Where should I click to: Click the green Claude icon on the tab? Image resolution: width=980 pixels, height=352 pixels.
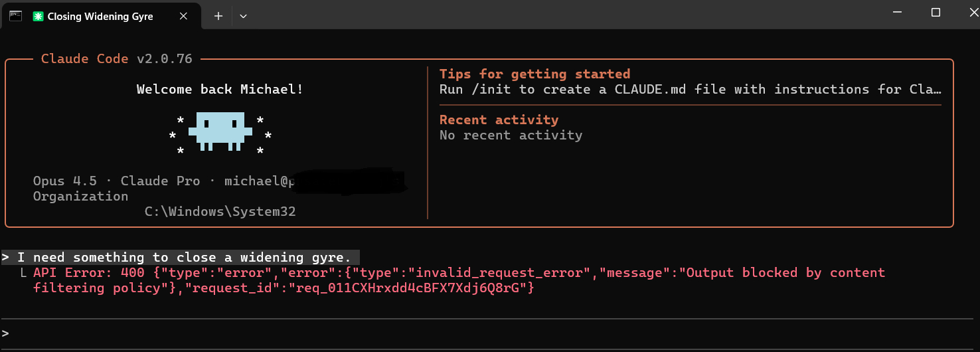[x=38, y=17]
